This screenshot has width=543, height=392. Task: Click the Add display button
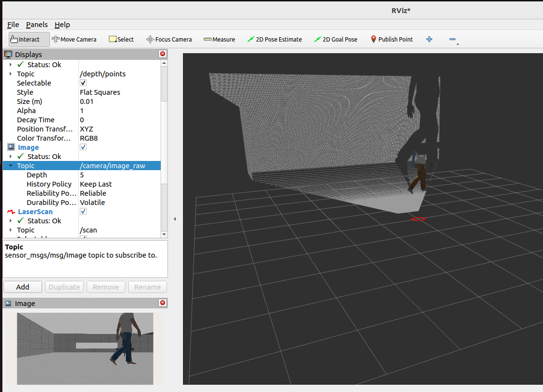click(x=23, y=287)
